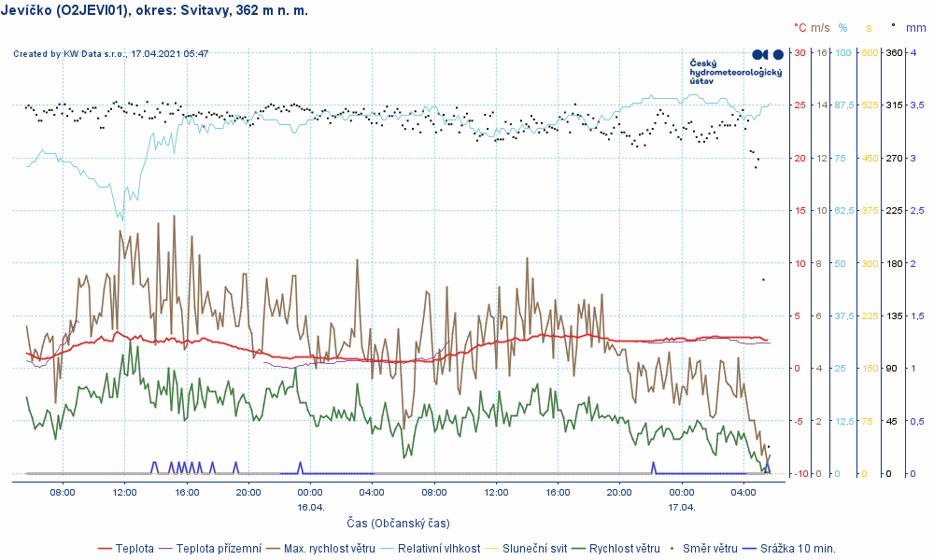Click the "87,5" humidity axis value
The image size is (934, 560).
click(844, 105)
